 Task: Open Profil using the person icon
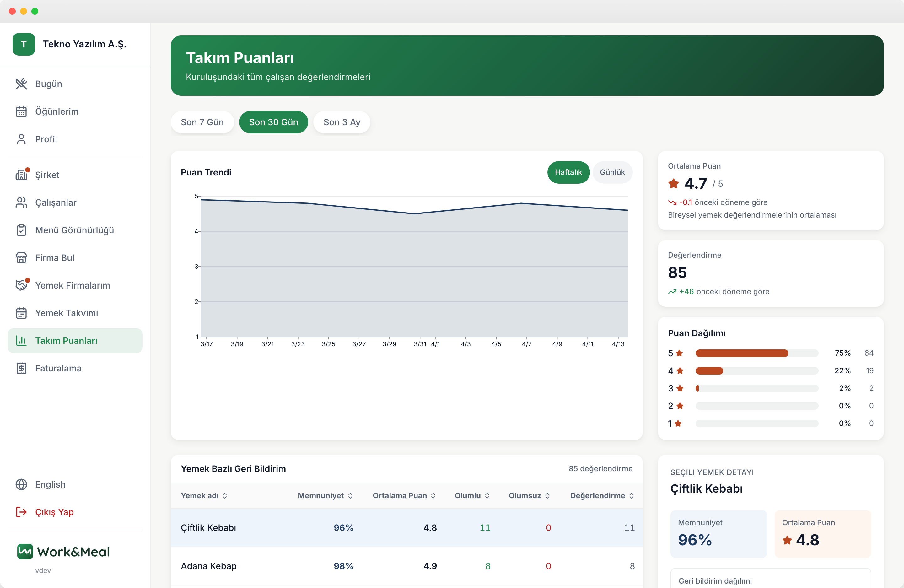21,139
